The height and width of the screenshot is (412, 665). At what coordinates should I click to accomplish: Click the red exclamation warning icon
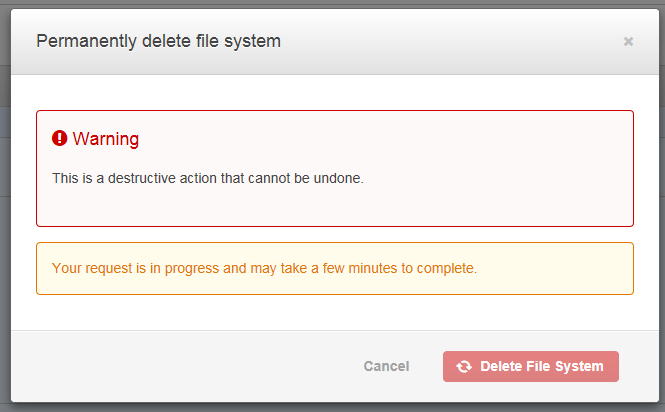coord(59,138)
